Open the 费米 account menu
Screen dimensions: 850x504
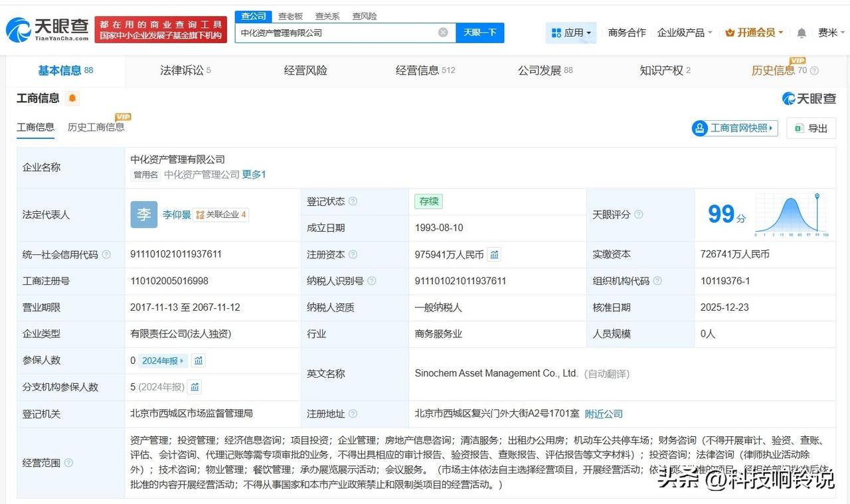[x=831, y=33]
